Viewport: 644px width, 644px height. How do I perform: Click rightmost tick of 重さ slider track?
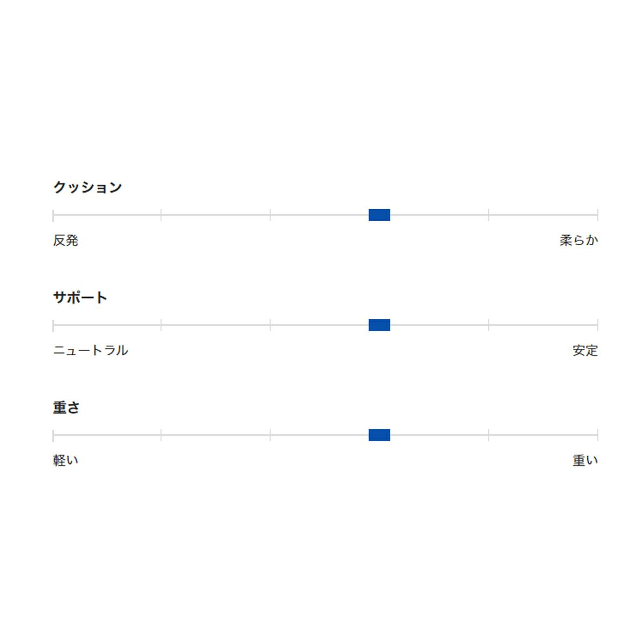[597, 435]
